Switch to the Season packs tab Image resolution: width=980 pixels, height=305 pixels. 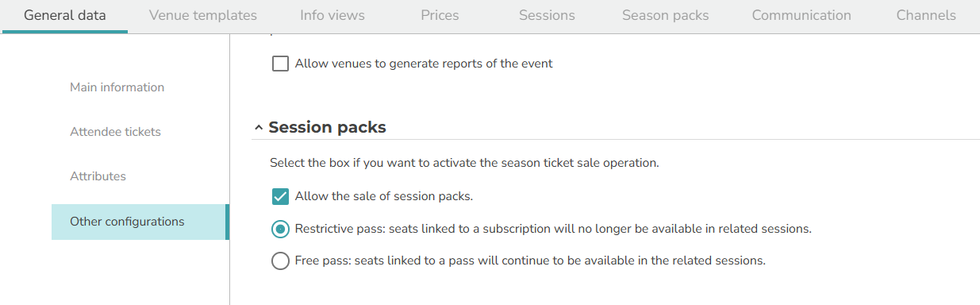pyautogui.click(x=666, y=16)
